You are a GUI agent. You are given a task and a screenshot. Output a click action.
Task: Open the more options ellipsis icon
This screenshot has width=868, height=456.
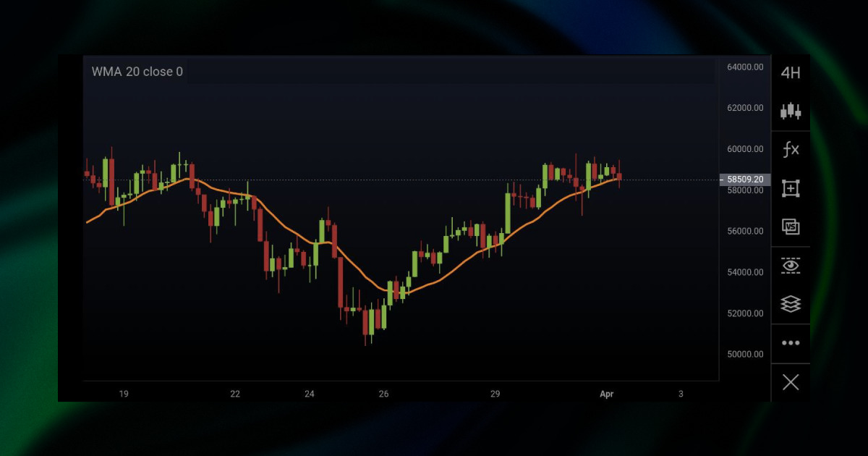click(791, 342)
